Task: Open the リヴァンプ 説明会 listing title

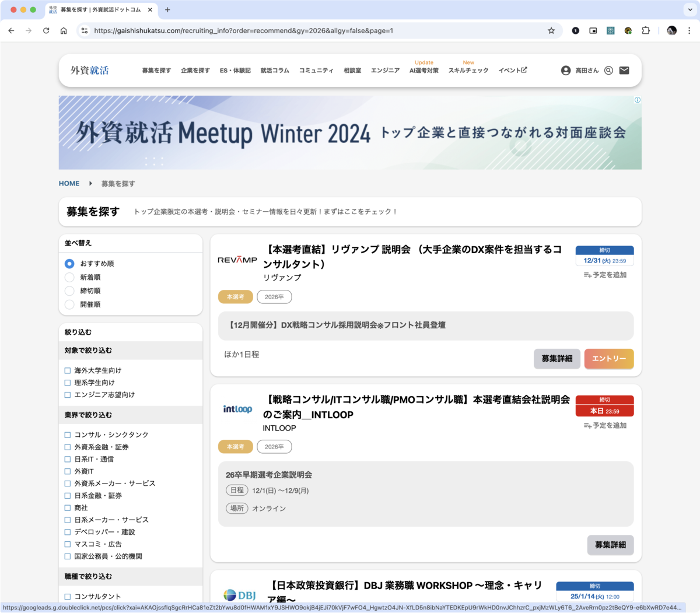Action: (x=413, y=257)
